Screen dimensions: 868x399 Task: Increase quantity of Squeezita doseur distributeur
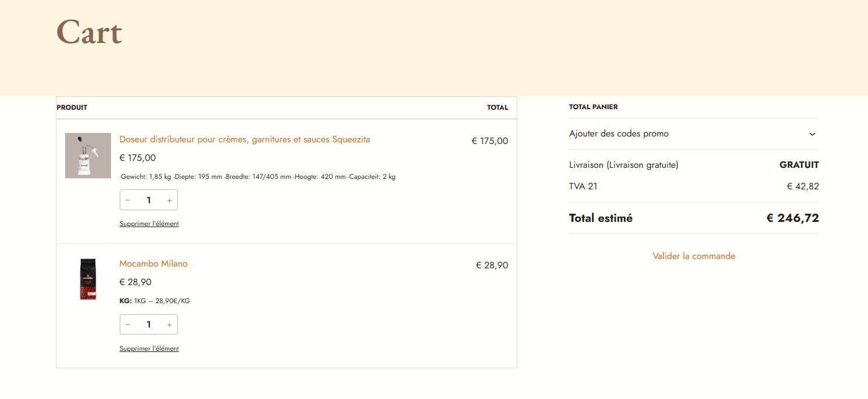pos(169,200)
